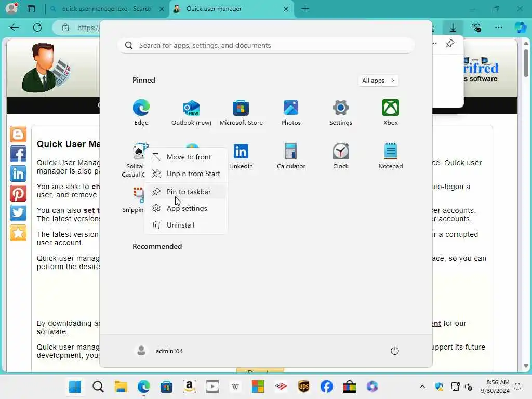The height and width of the screenshot is (399, 532).
Task: Click the Start menu power button
Action: tap(395, 351)
